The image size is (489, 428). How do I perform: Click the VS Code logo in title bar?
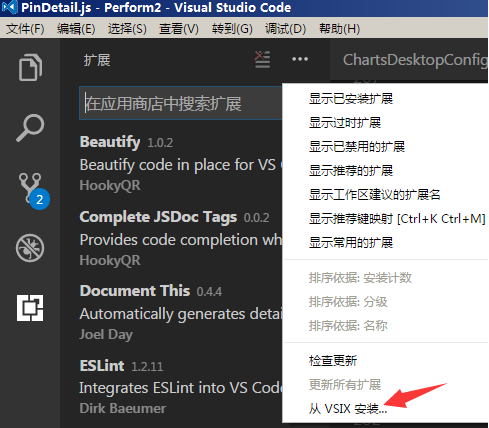[x=9, y=7]
